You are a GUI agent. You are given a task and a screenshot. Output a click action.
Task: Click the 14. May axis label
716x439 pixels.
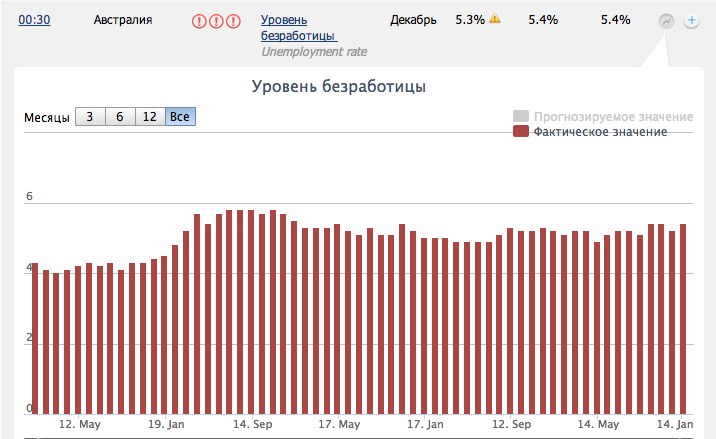(x=598, y=424)
